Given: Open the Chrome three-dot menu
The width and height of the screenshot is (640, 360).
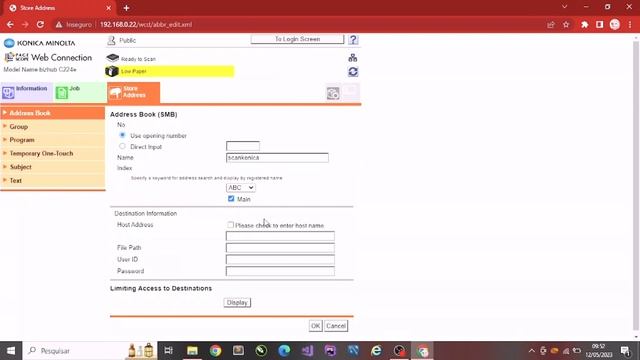Looking at the screenshot, I should click(630, 24).
